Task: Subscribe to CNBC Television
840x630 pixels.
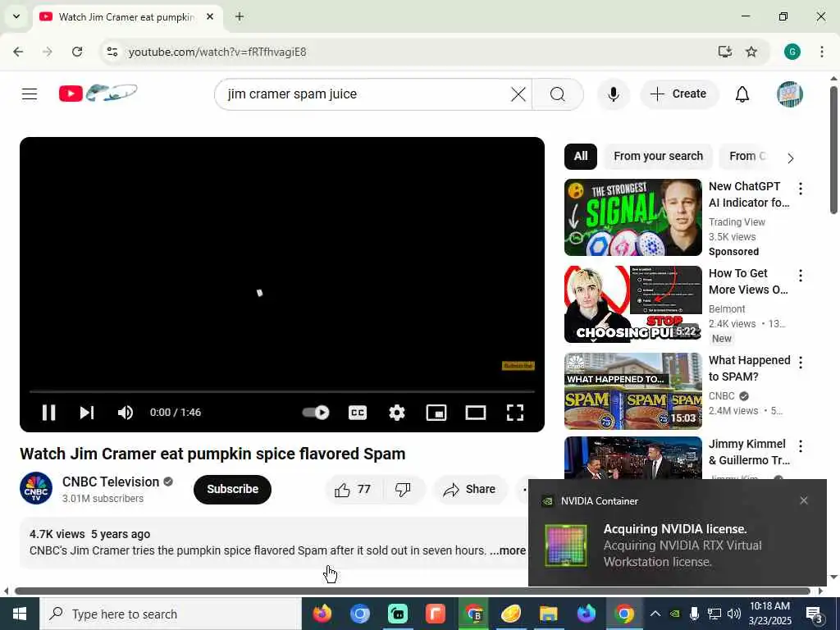Action: click(232, 489)
